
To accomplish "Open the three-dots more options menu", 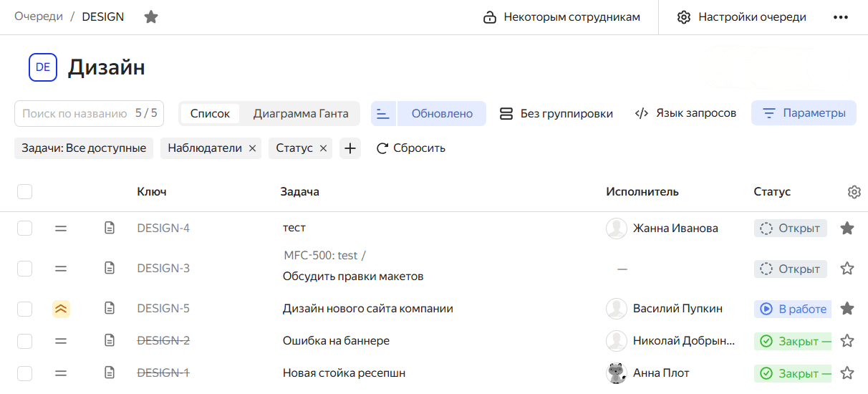I will (x=841, y=17).
